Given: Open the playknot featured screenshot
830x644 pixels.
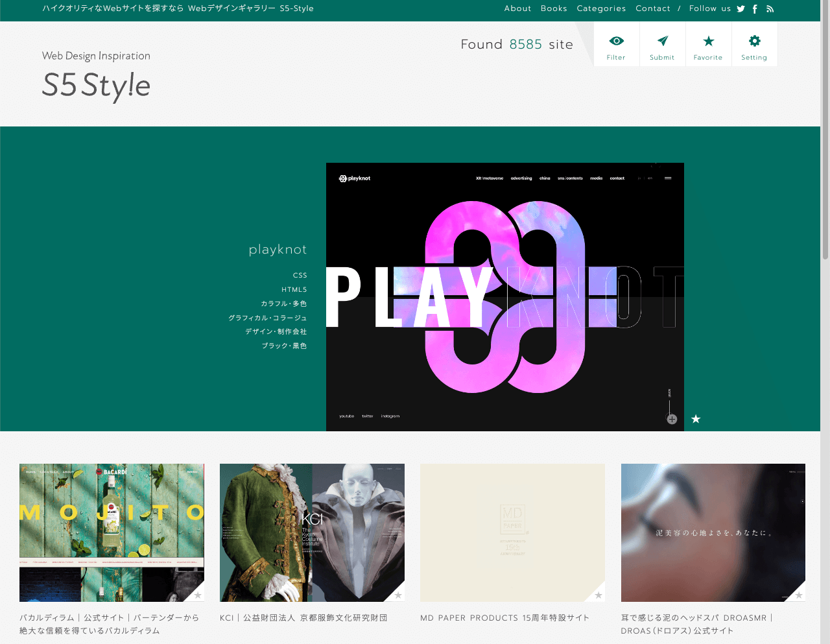Looking at the screenshot, I should pos(505,297).
